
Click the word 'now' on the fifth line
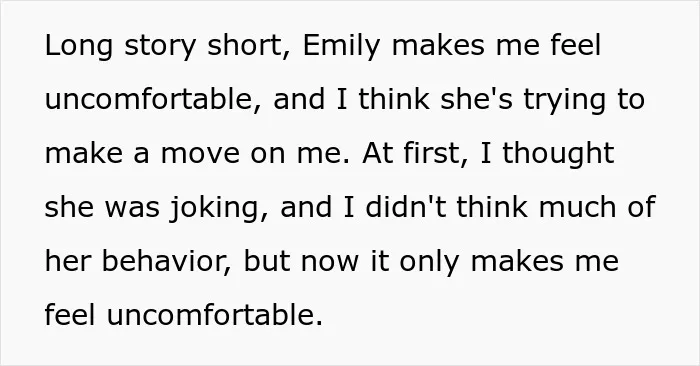(329, 262)
